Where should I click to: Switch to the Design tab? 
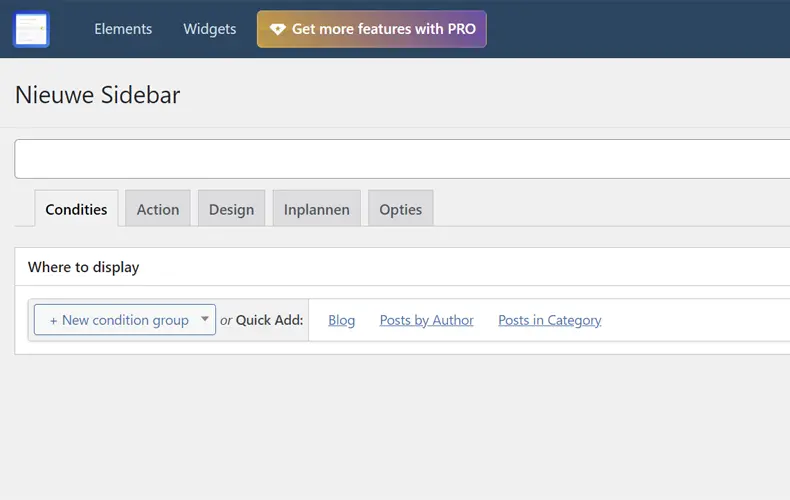click(231, 209)
